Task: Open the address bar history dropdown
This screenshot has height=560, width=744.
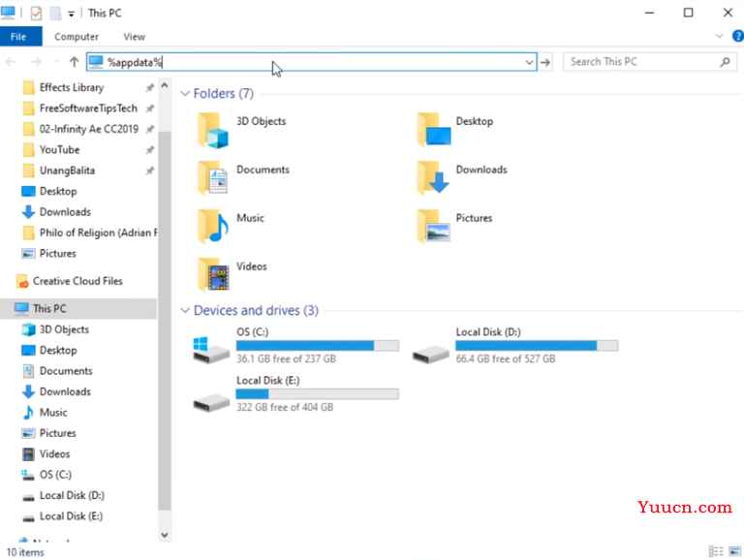Action: pyautogui.click(x=529, y=62)
